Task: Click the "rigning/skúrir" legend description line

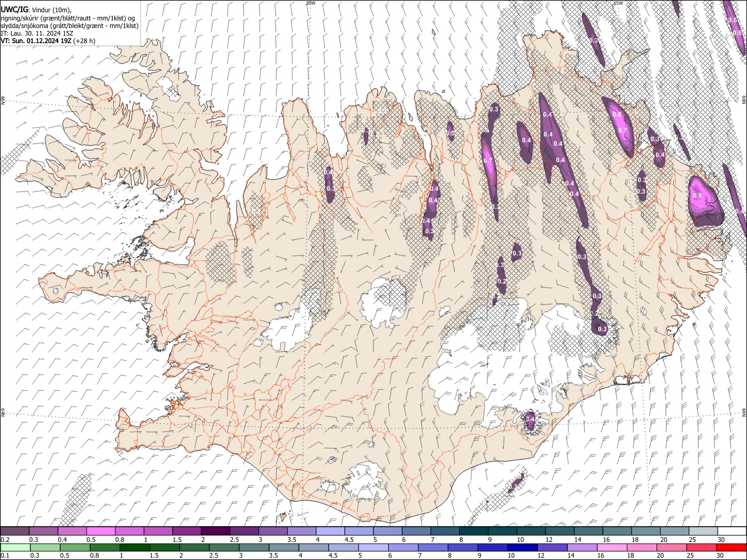Action: [x=68, y=18]
